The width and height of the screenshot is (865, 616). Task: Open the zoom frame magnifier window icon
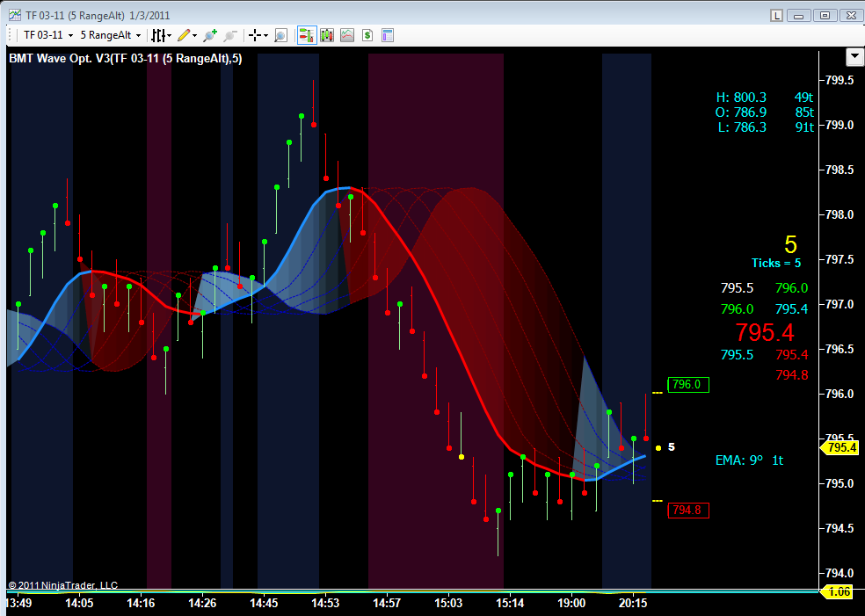(x=280, y=36)
